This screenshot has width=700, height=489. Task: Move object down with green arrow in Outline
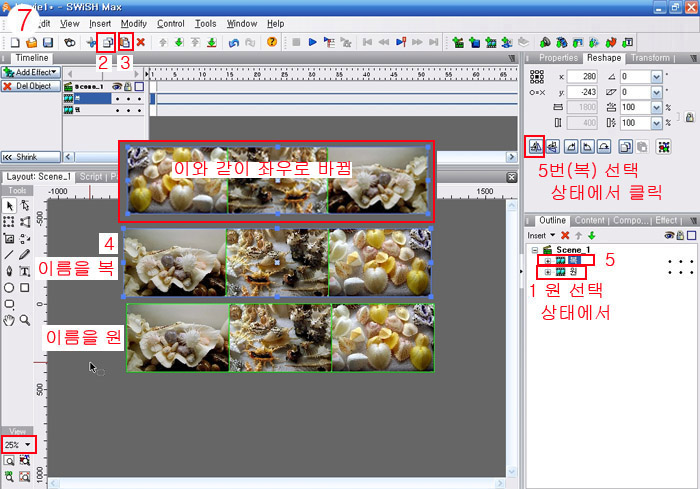coord(592,235)
